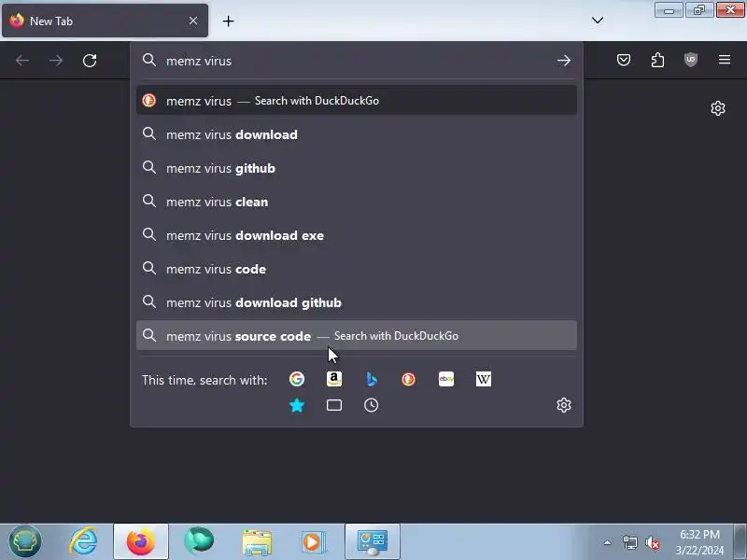Open the network status tray icon
Viewport: 747px width, 560px height.
click(x=629, y=542)
